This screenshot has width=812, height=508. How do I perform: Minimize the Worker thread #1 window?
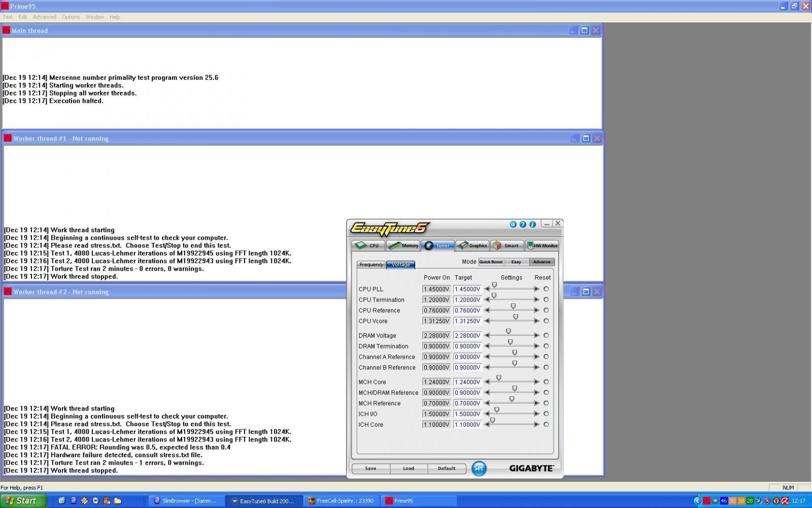pos(574,138)
